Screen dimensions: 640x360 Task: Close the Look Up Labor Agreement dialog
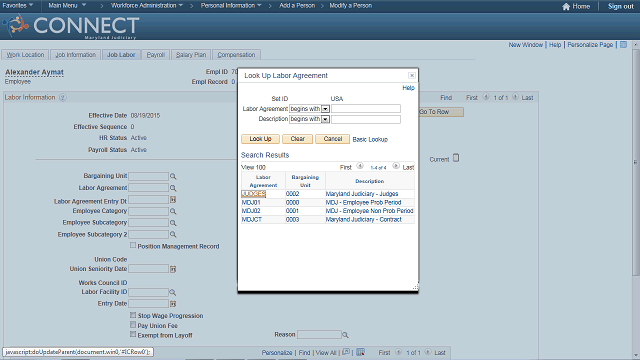coord(412,76)
